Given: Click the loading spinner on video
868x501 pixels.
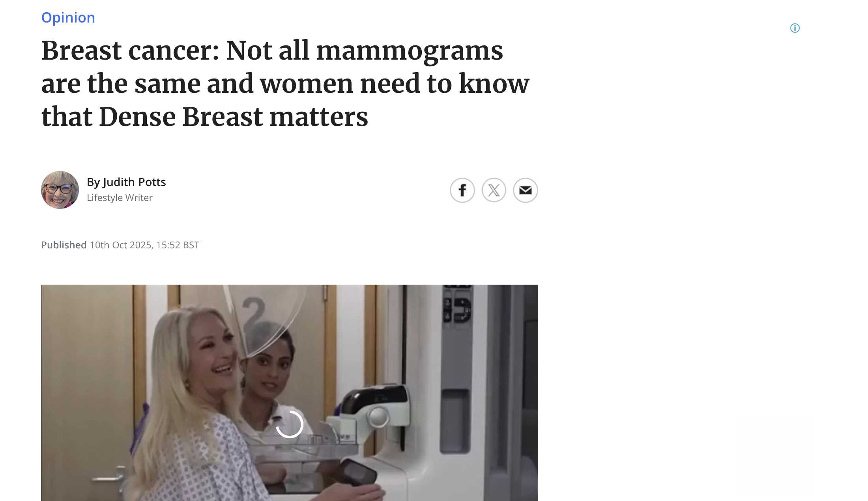Looking at the screenshot, I should (290, 424).
